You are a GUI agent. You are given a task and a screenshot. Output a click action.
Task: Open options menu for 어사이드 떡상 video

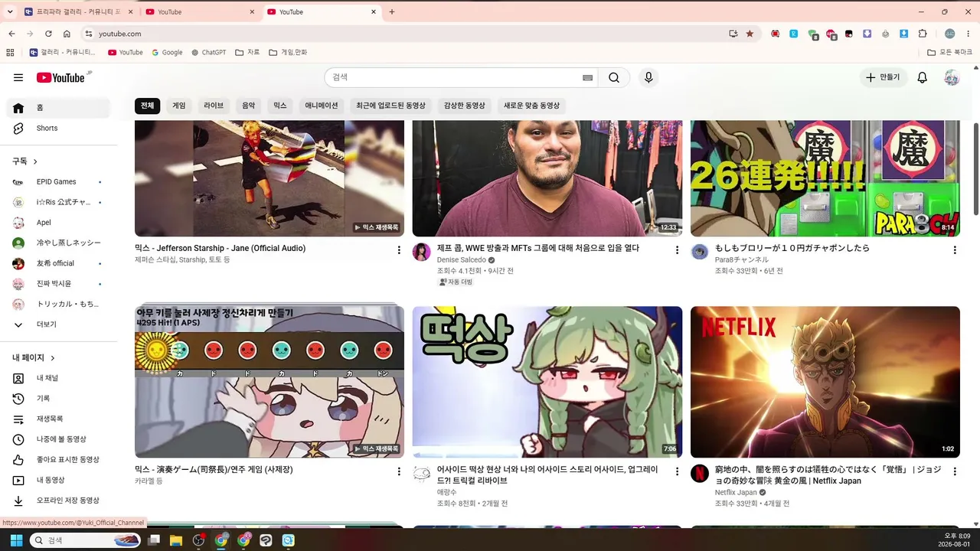coord(677,471)
